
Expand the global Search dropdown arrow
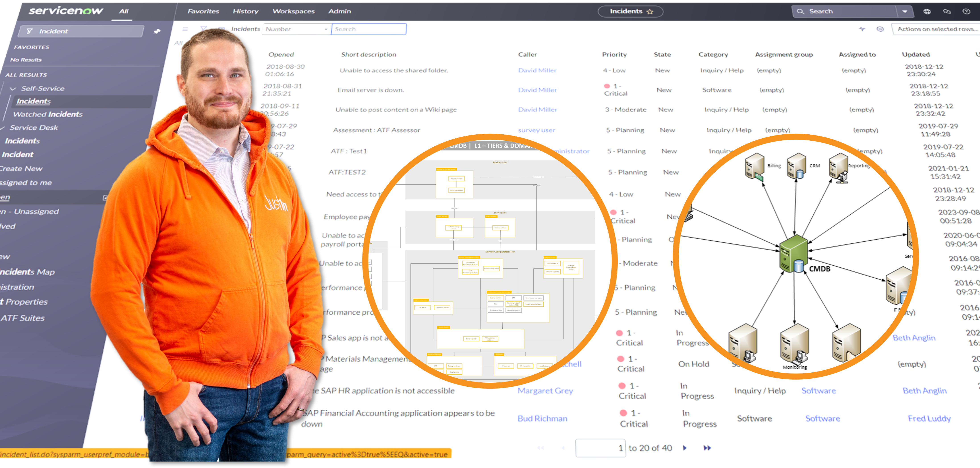coord(905,11)
